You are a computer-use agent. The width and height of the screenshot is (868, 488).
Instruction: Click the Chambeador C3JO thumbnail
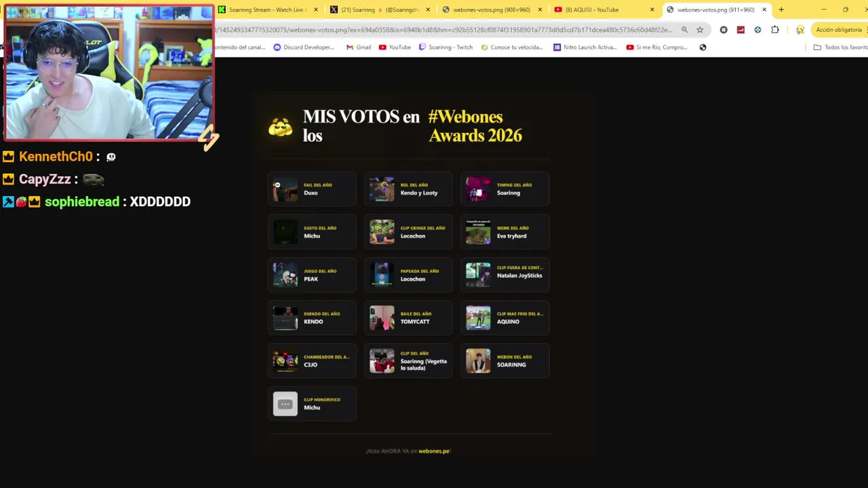(x=285, y=361)
